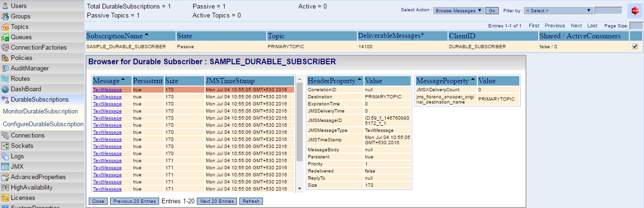Click the Page Size input field
644x208 pixels.
636,26
